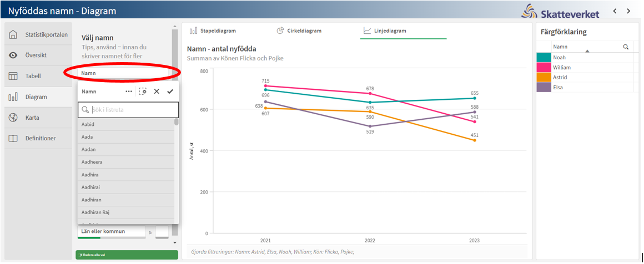This screenshot has width=644, height=264.
Task: Click the Radera alla val button
Action: click(127, 255)
